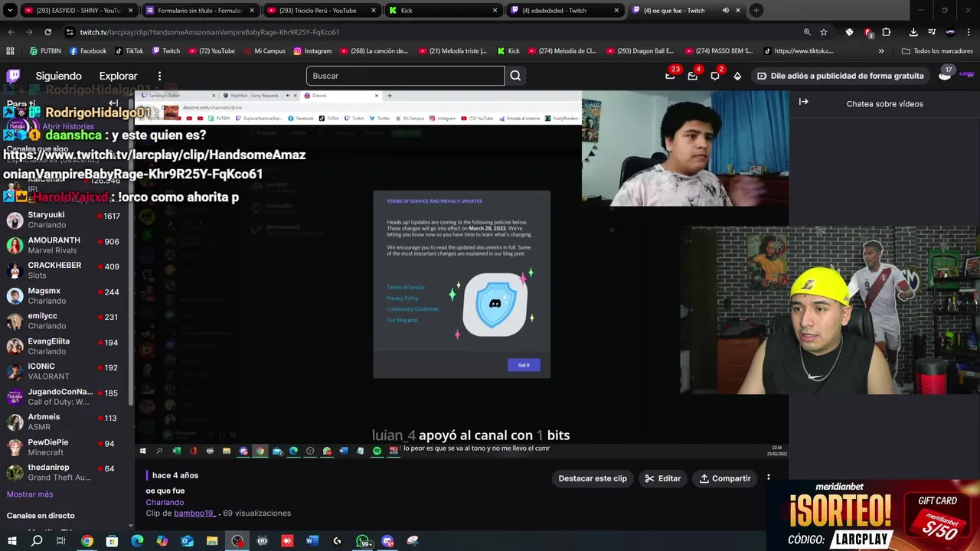
Task: Open WhatsApp from the taskbar
Action: [x=363, y=541]
